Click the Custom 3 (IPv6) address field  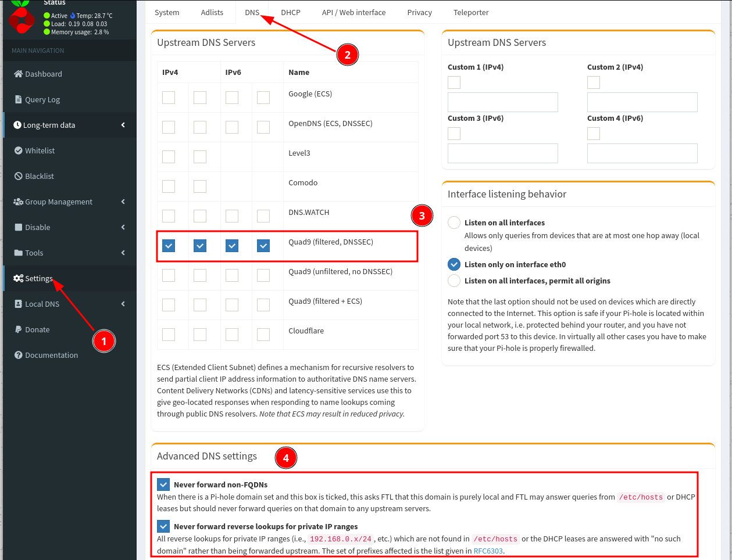(503, 153)
